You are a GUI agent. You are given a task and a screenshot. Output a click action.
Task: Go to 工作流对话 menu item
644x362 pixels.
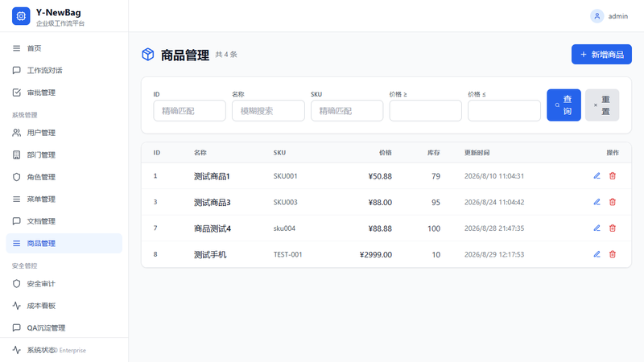click(x=64, y=71)
